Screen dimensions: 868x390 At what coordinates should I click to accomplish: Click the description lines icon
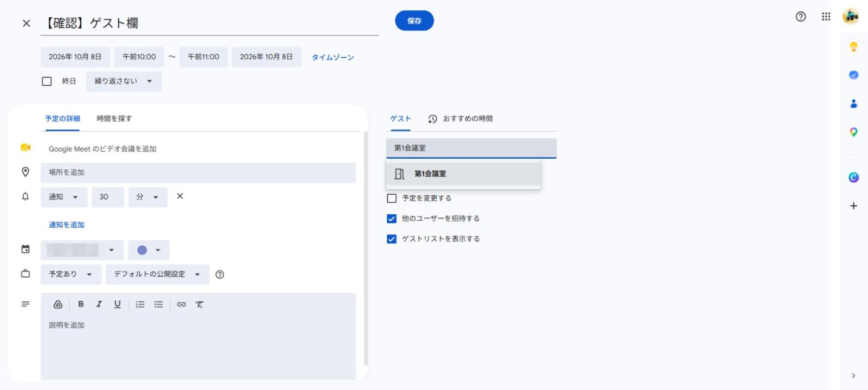[x=25, y=304]
